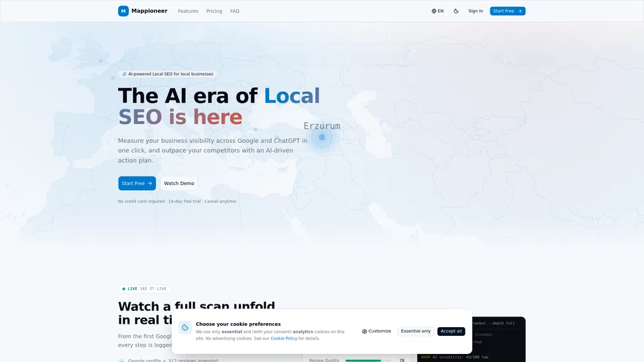Click the Mappioneer brand name
Image resolution: width=644 pixels, height=362 pixels.
click(x=150, y=11)
